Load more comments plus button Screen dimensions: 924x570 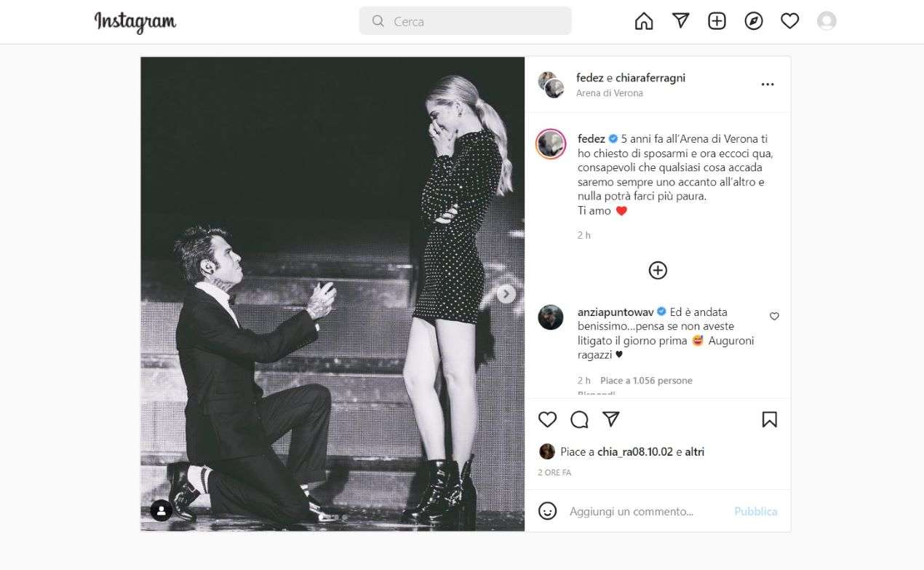coord(658,270)
